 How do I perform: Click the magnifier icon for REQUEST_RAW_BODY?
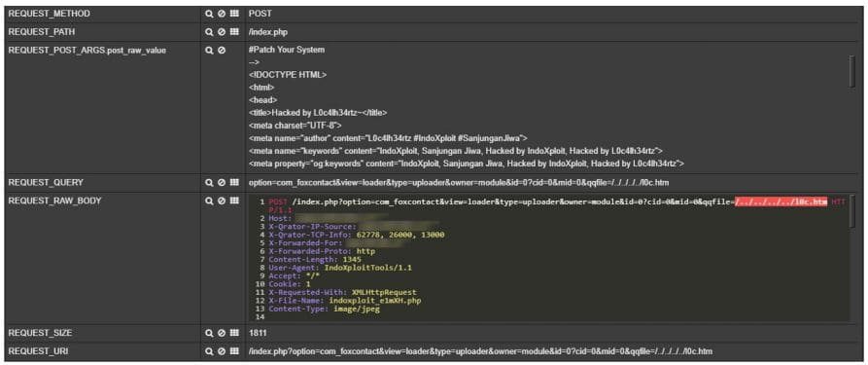pyautogui.click(x=209, y=201)
